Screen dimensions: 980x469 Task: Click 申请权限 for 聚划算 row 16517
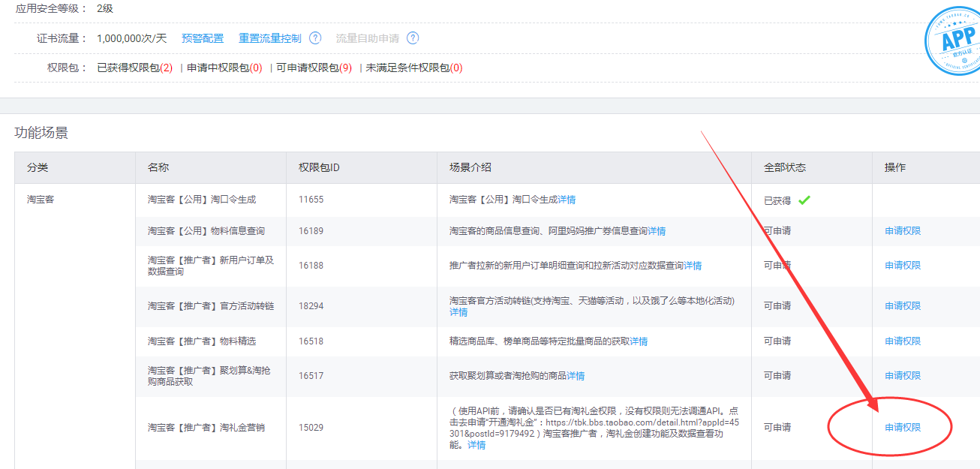tap(903, 376)
